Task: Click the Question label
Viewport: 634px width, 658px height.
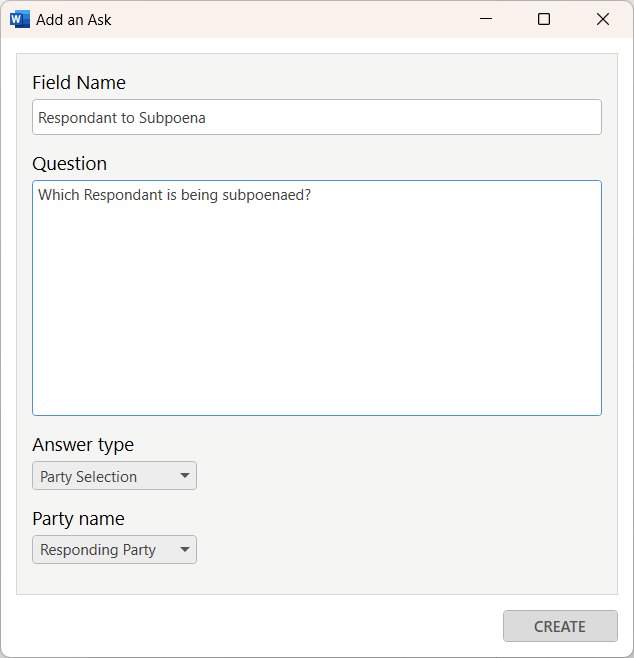Action: (70, 163)
